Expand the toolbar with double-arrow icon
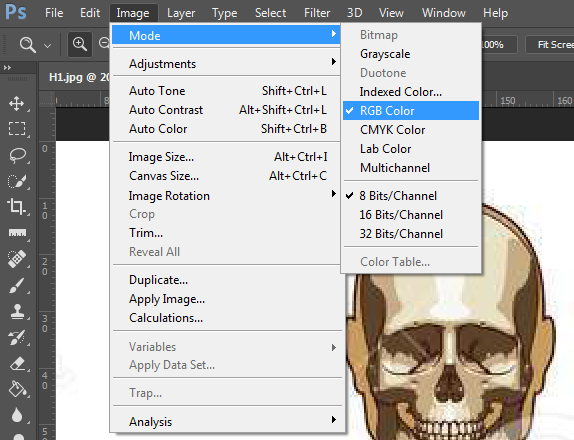The height and width of the screenshot is (440, 574). tap(7, 68)
